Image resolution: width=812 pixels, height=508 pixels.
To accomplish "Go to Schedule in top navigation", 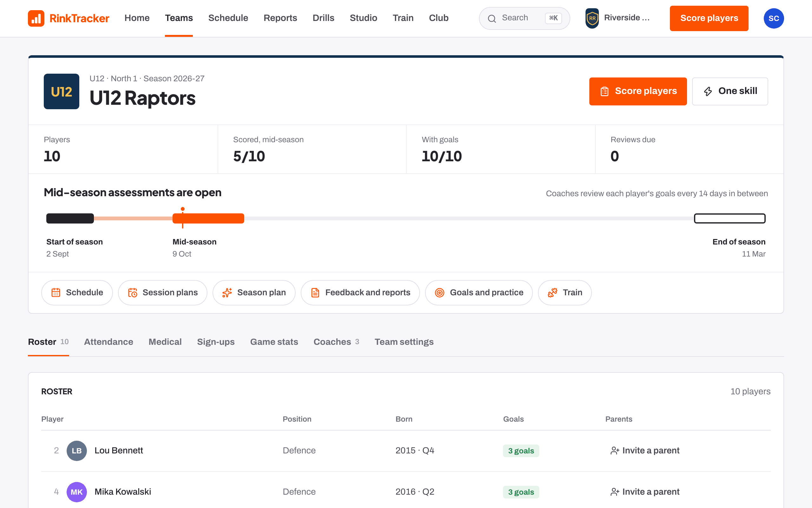I will click(x=228, y=18).
